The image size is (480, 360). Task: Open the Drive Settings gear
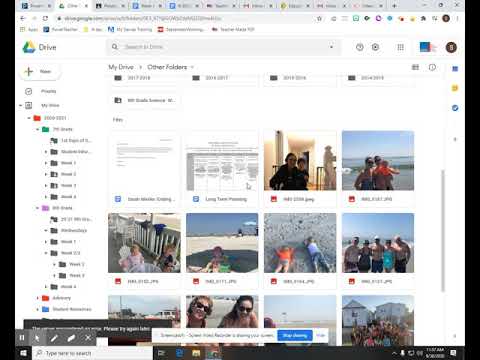tap(375, 47)
